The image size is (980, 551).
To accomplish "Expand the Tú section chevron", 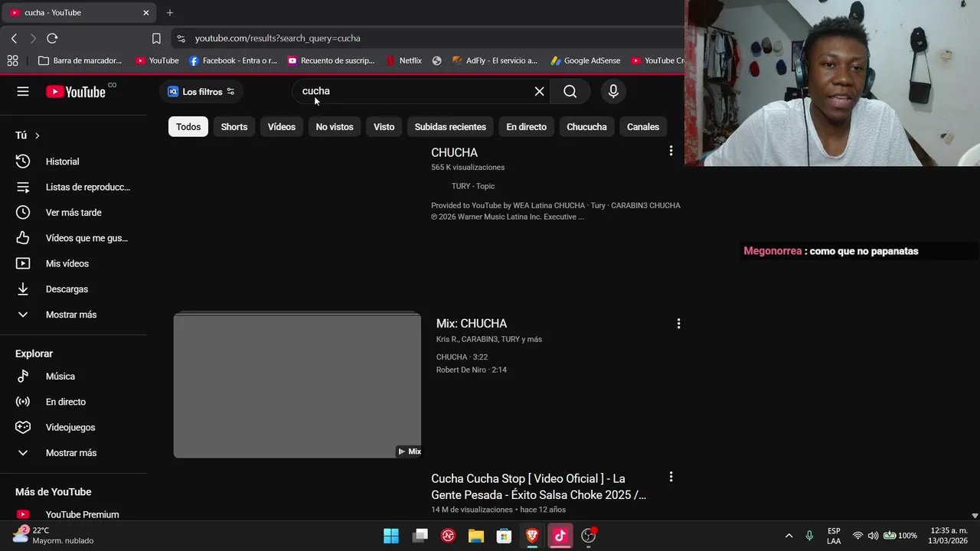I will pos(37,135).
